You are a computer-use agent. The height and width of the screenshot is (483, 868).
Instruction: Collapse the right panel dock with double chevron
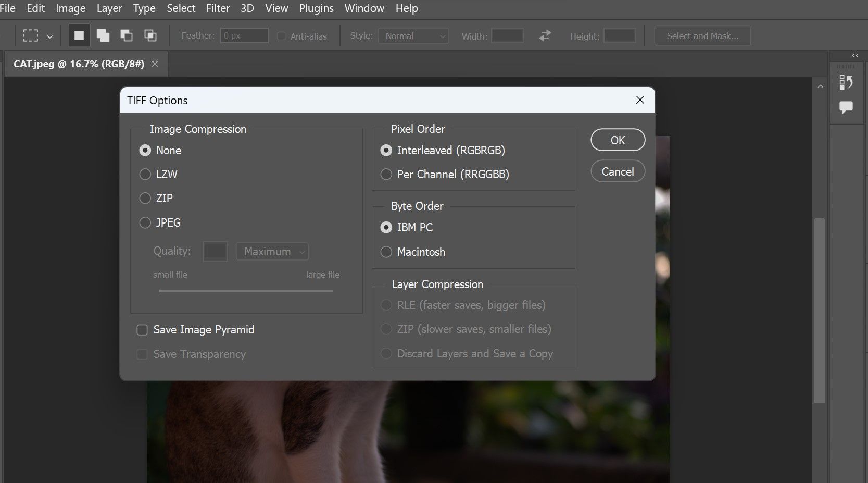click(854, 55)
